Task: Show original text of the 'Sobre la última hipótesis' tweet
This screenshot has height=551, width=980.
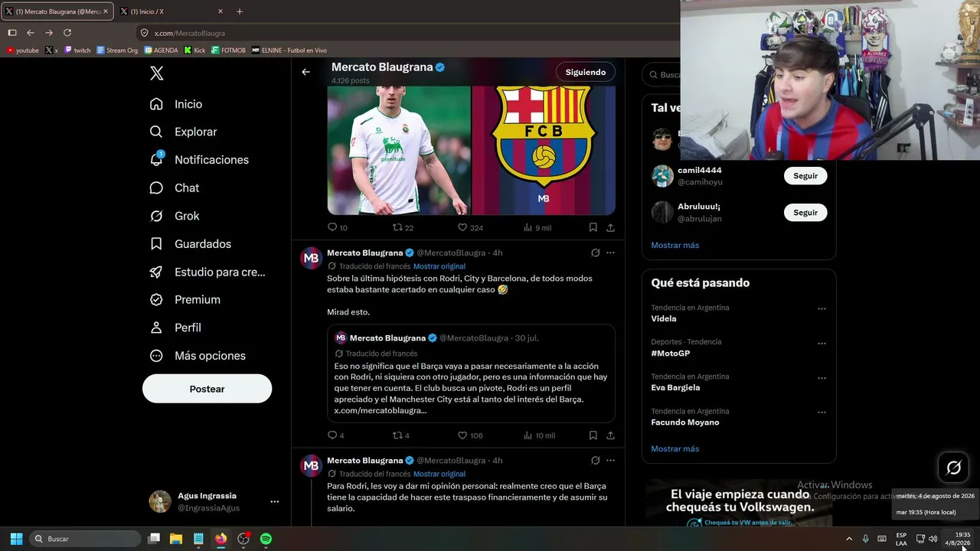Action: click(x=439, y=266)
